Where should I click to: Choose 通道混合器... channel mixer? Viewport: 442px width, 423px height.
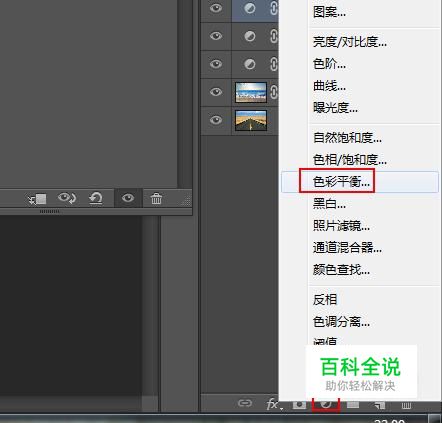point(347,248)
